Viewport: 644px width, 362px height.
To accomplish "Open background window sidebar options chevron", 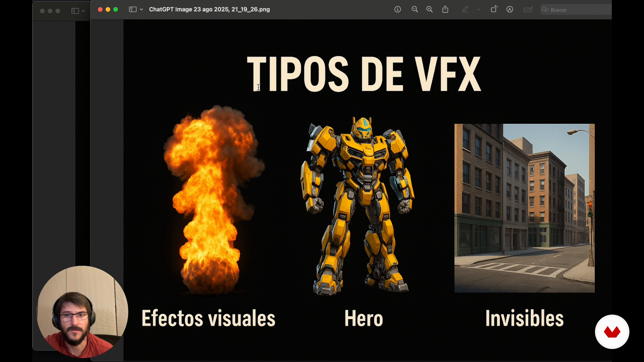I will pos(84,11).
